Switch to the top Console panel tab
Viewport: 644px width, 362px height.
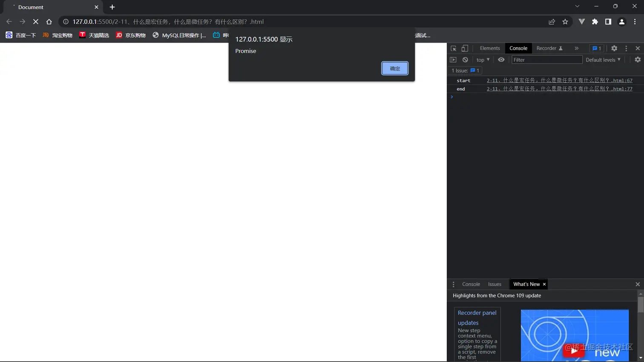point(518,48)
